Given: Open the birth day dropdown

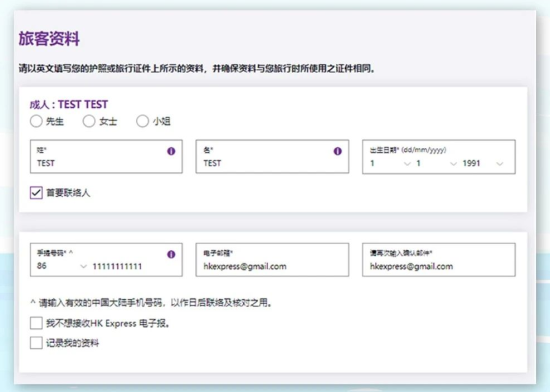Looking at the screenshot, I should coord(390,163).
